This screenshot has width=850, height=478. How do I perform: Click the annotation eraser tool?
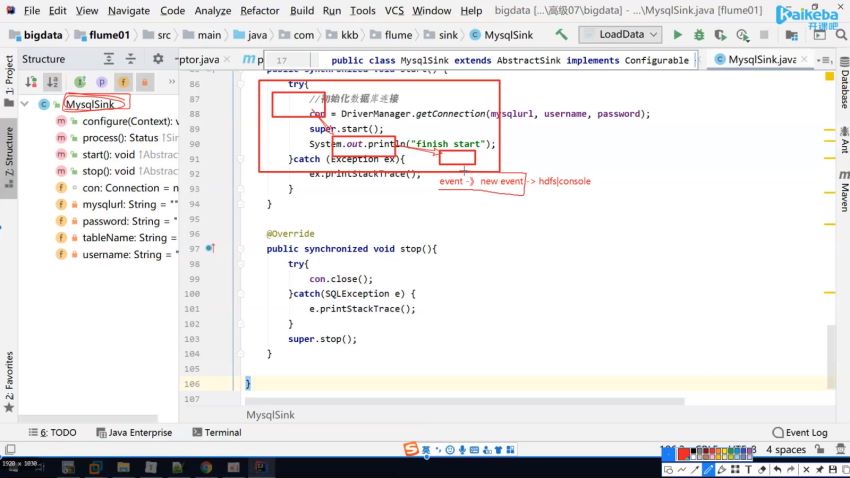point(762,469)
